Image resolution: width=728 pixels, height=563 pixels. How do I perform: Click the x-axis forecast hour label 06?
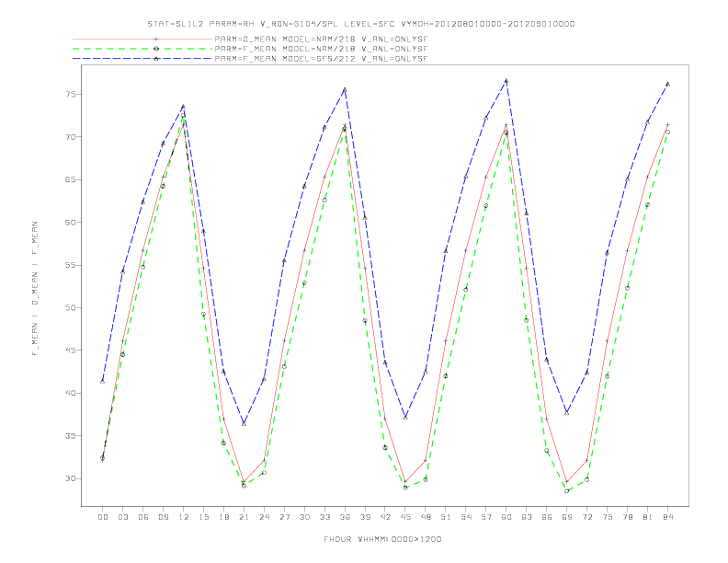[x=143, y=517]
